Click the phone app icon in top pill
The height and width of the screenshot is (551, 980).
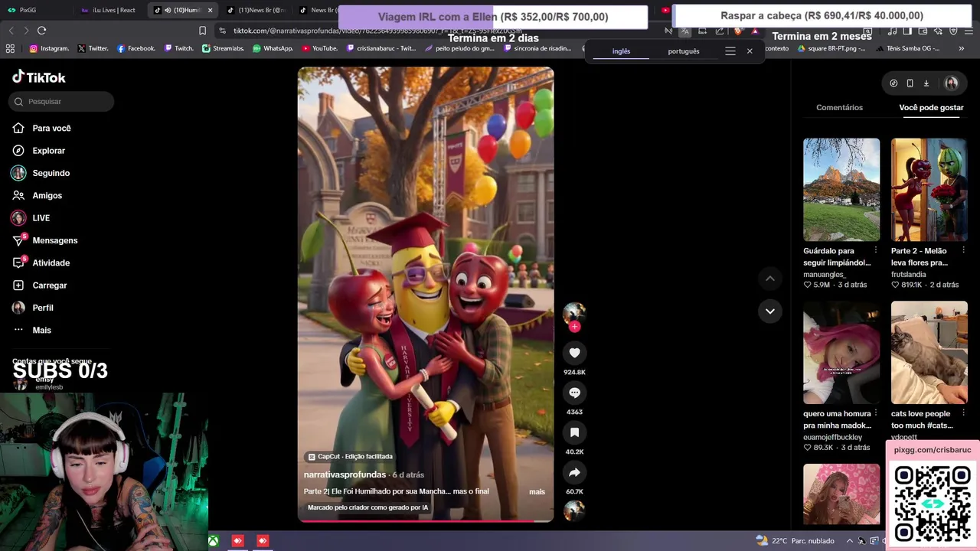[x=910, y=83]
